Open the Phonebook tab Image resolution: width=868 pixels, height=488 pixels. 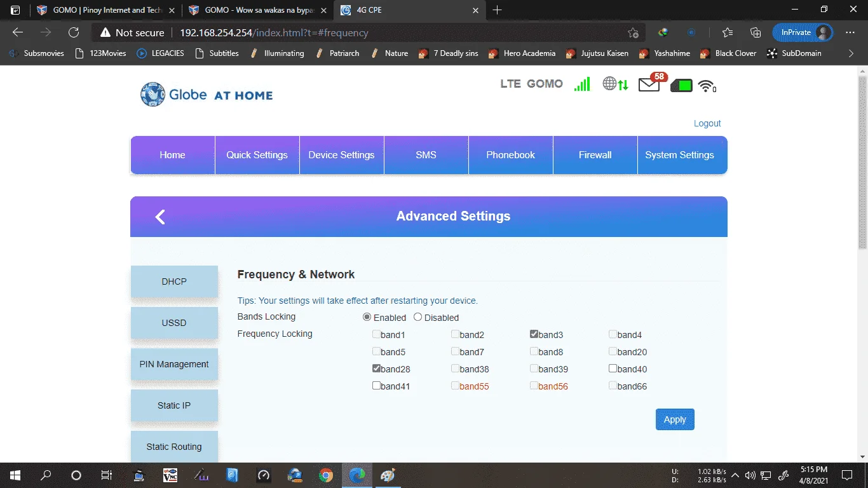pos(511,155)
